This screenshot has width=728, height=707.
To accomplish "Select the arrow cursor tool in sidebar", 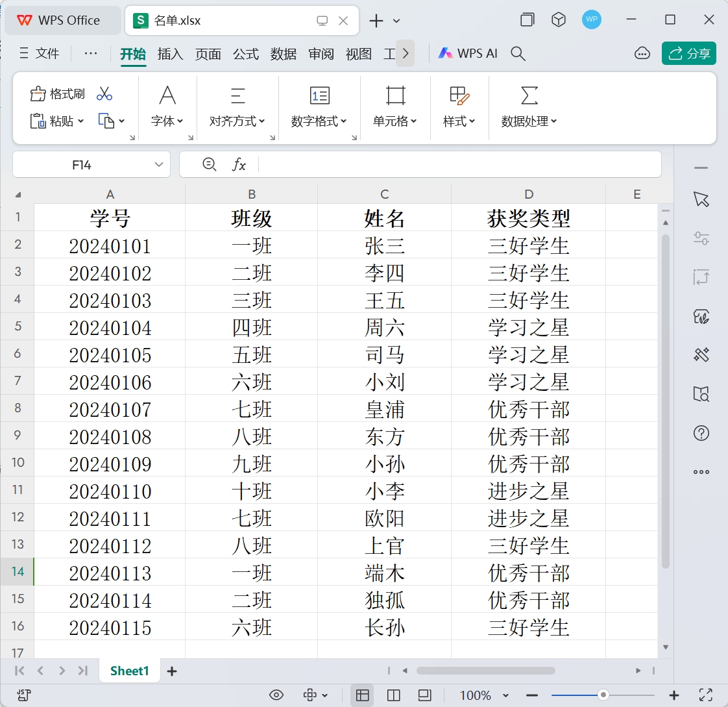I will tap(701, 199).
